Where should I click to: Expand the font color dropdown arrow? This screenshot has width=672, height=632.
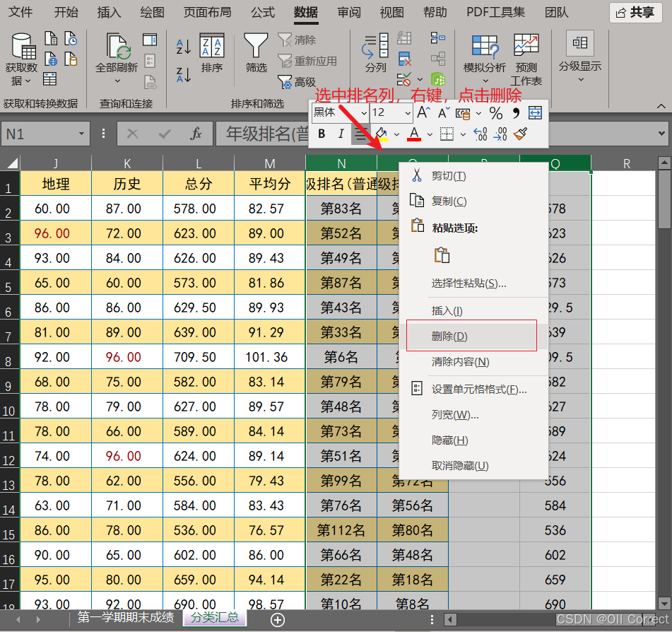coord(430,134)
